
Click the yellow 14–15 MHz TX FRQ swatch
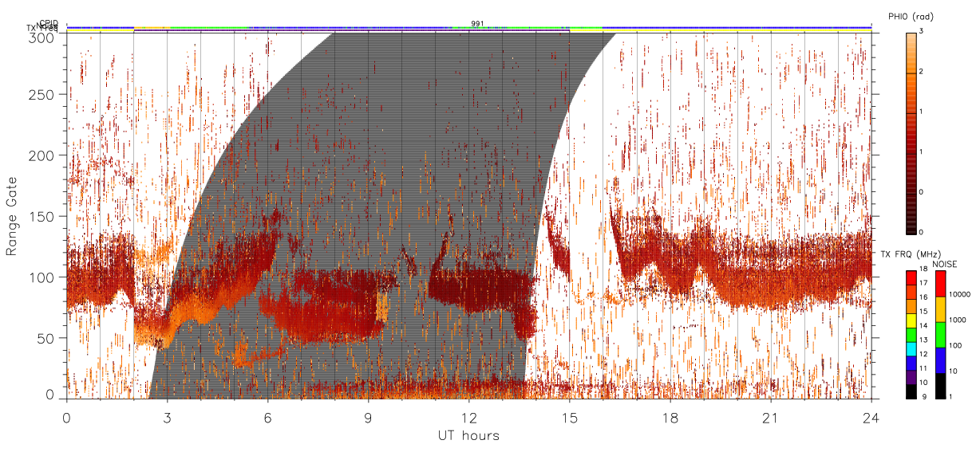pos(911,320)
